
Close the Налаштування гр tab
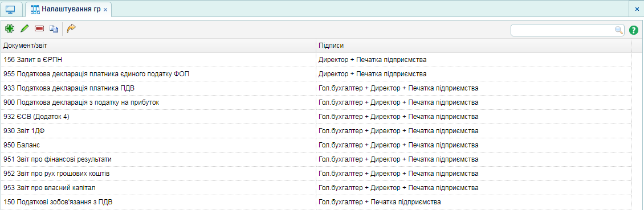pos(105,10)
